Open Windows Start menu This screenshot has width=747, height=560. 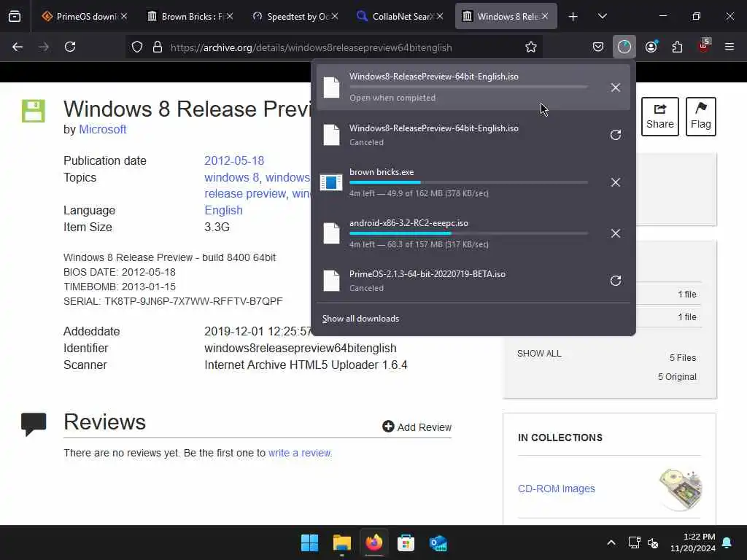click(309, 542)
